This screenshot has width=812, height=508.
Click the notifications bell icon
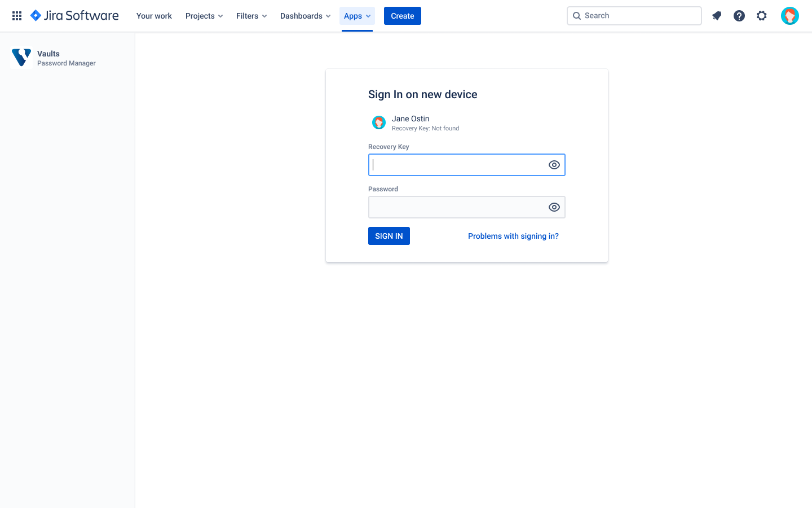716,15
